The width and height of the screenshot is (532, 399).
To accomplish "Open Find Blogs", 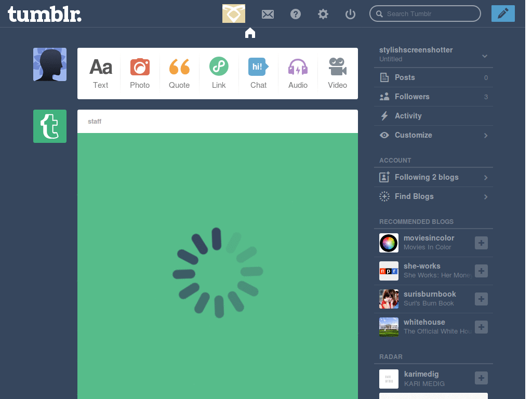I will (434, 196).
